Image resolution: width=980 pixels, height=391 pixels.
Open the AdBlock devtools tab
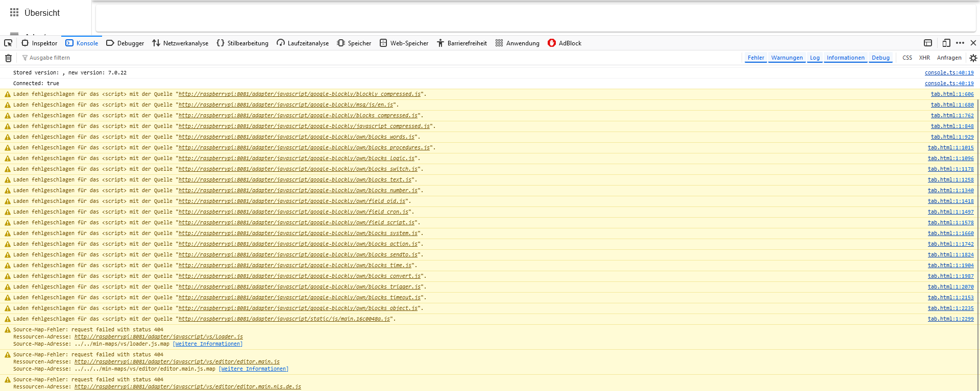pos(565,43)
